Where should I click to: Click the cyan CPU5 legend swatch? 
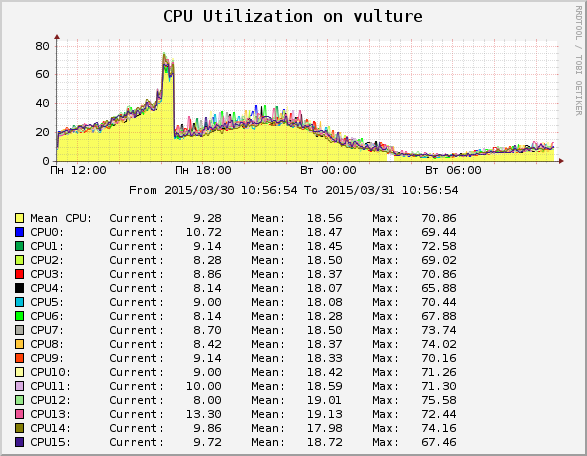coord(19,302)
